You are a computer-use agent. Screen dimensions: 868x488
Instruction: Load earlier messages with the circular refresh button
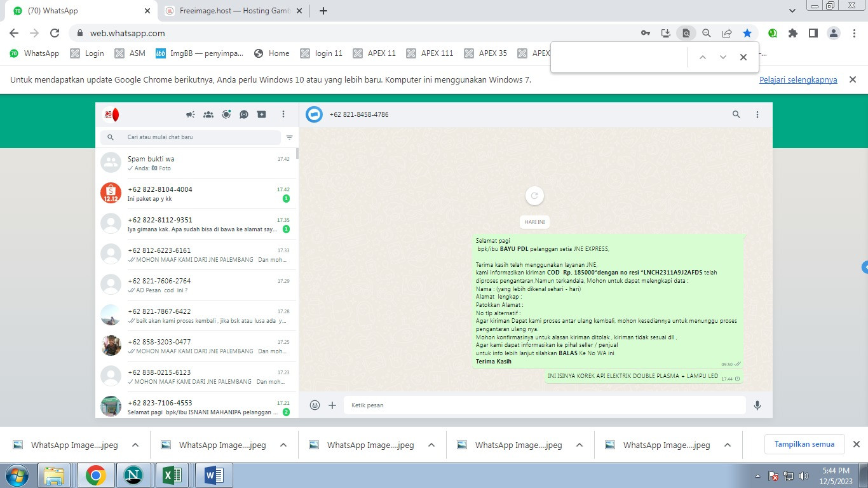[x=534, y=196]
